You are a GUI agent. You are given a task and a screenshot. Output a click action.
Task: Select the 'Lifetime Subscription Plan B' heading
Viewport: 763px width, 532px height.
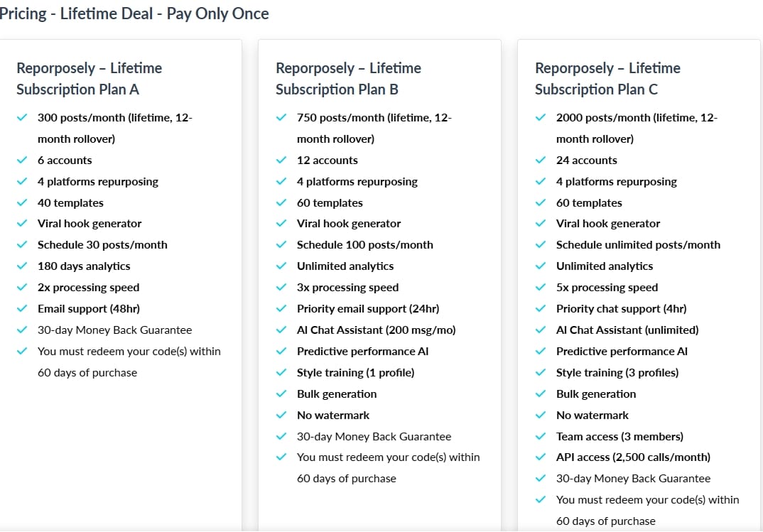point(348,79)
